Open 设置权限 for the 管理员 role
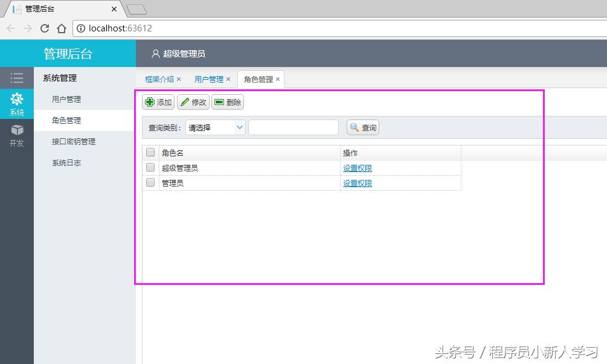The image size is (607, 364). pos(356,182)
